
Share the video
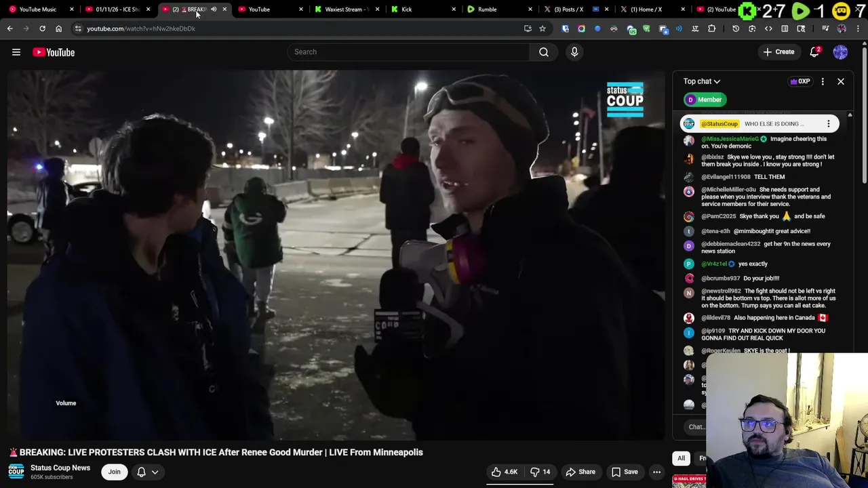(580, 472)
